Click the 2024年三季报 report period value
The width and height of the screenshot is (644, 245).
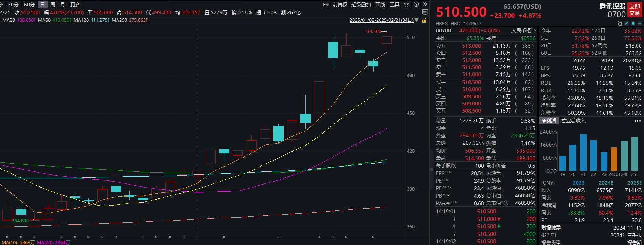pyautogui.click(x=626, y=235)
